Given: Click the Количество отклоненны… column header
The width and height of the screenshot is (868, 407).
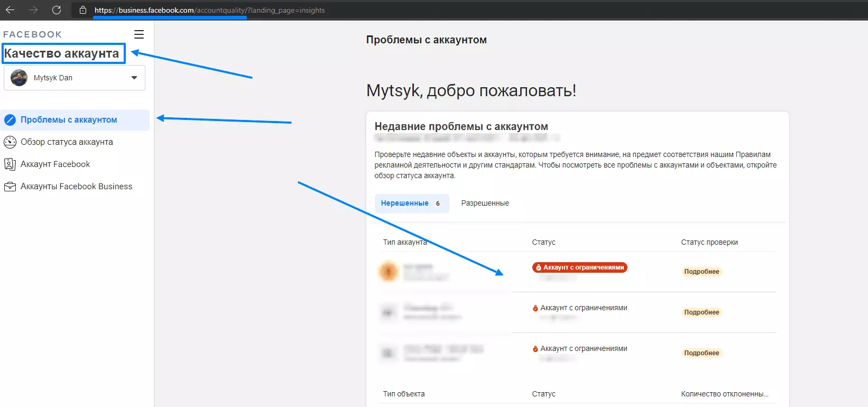Looking at the screenshot, I should point(725,394).
